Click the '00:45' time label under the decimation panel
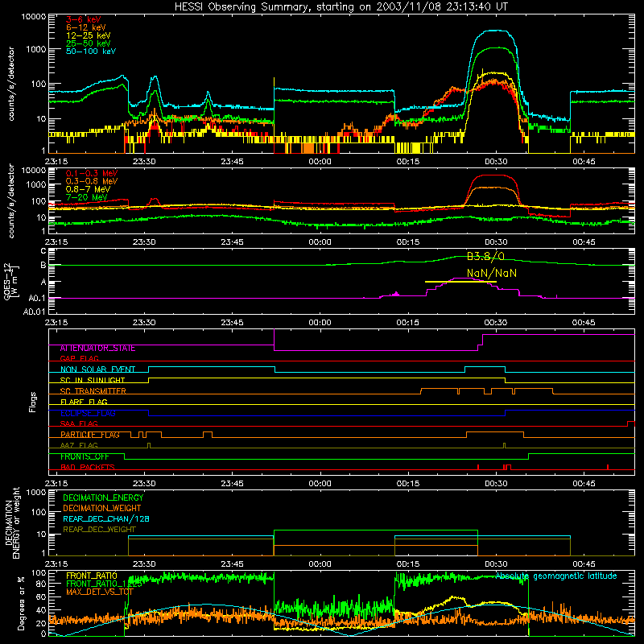This screenshot has height=644, width=644. (584, 564)
